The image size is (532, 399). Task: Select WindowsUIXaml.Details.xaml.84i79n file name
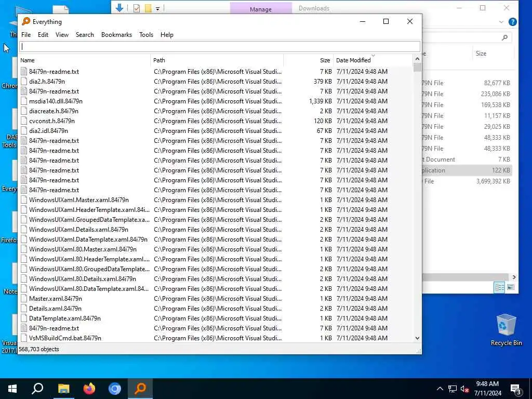pos(79,229)
